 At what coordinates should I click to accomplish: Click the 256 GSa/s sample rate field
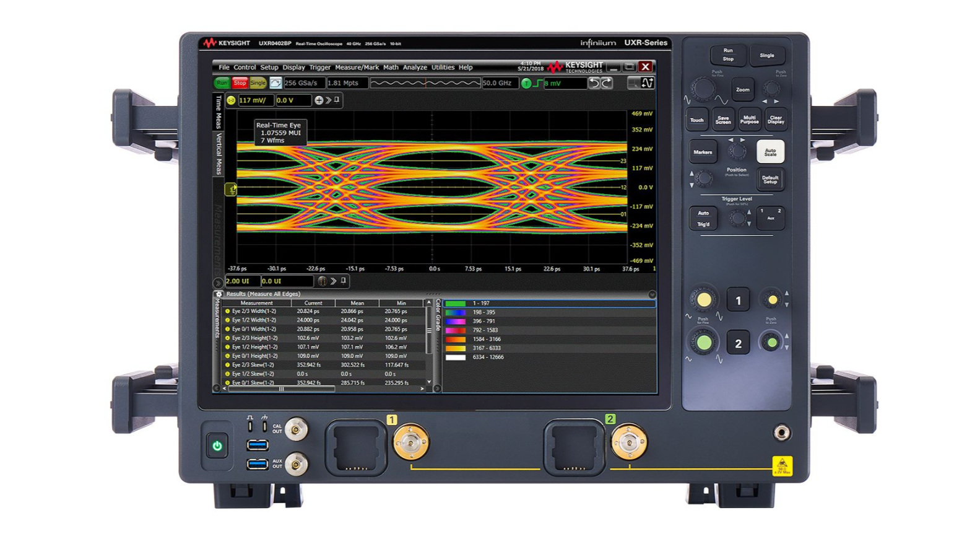304,83
